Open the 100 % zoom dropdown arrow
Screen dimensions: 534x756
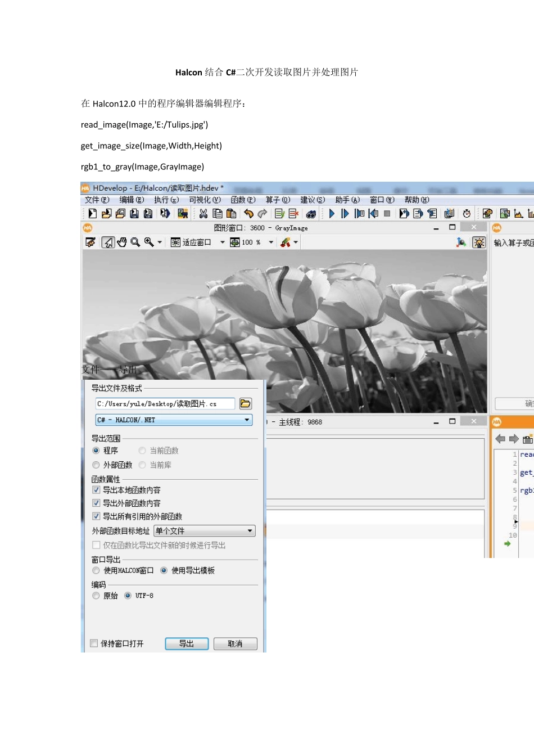tap(271, 242)
